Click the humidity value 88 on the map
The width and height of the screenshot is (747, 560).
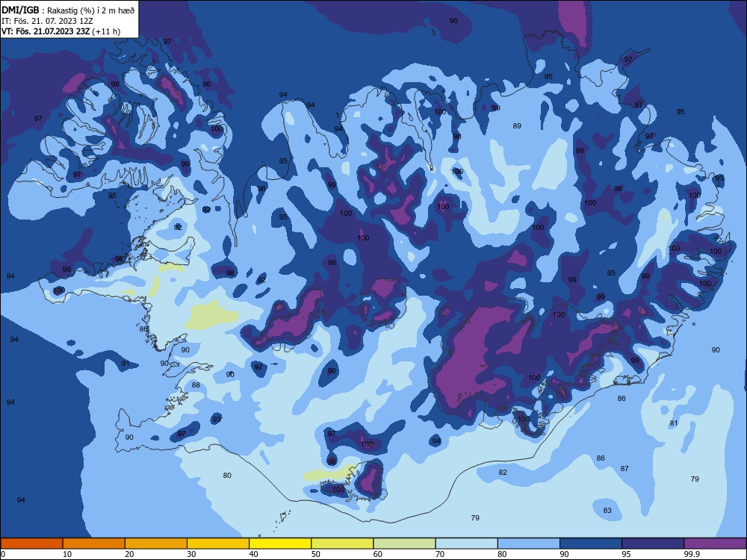click(196, 385)
